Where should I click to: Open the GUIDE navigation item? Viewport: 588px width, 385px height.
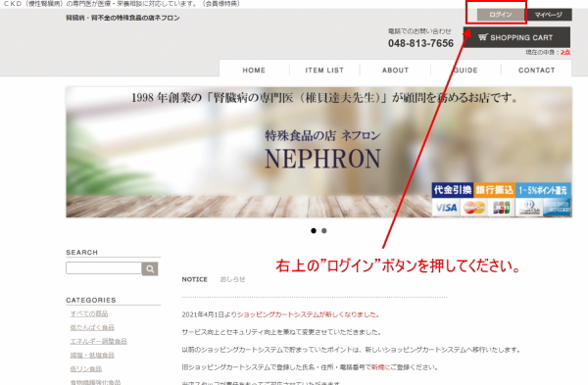(x=465, y=71)
